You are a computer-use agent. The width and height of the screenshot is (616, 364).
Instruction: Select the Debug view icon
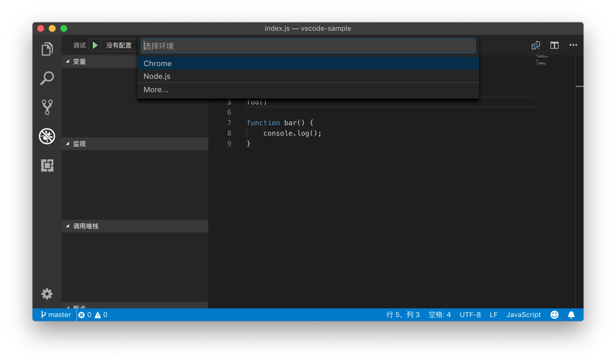pyautogui.click(x=47, y=136)
